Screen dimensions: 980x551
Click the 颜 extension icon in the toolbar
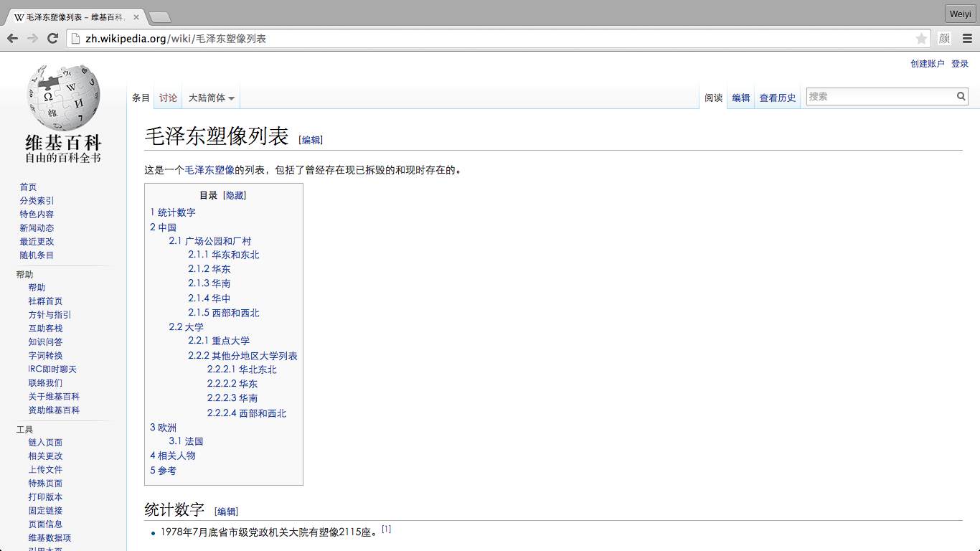(945, 39)
